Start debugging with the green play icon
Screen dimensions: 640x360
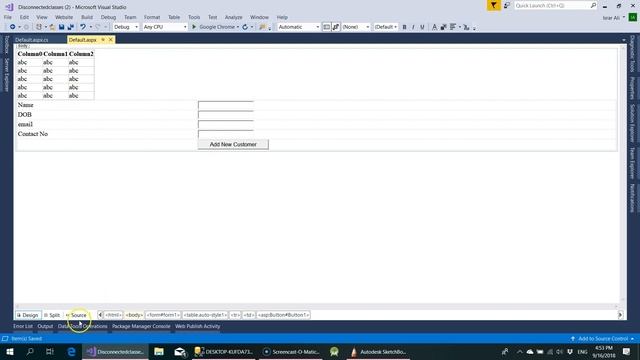194,27
